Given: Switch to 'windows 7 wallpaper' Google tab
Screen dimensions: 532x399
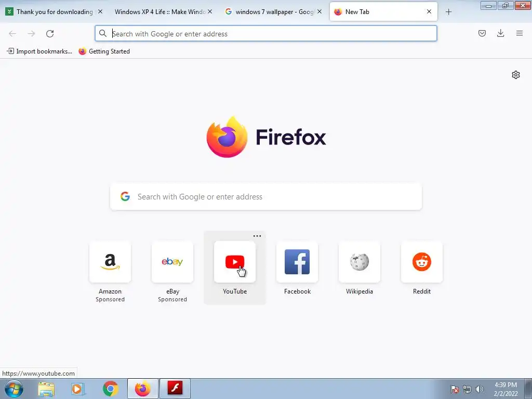Looking at the screenshot, I should tap(273, 12).
